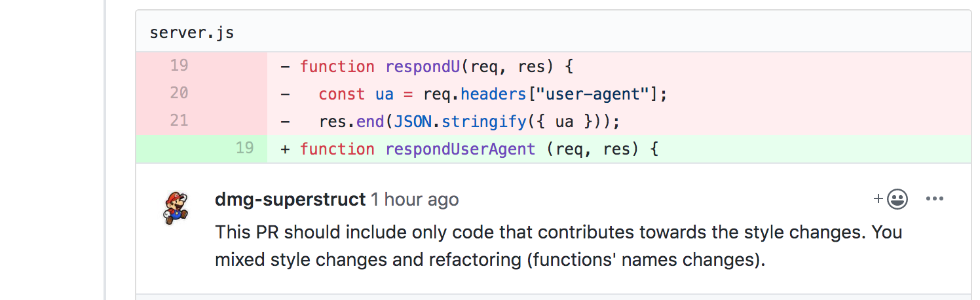980x300 pixels.
Task: Open the add emoji reaction button
Action: (x=890, y=199)
